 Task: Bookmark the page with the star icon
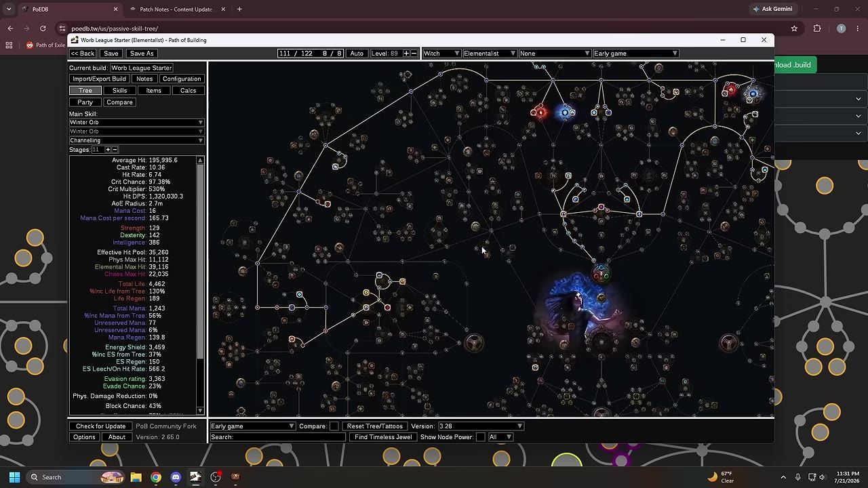point(794,28)
